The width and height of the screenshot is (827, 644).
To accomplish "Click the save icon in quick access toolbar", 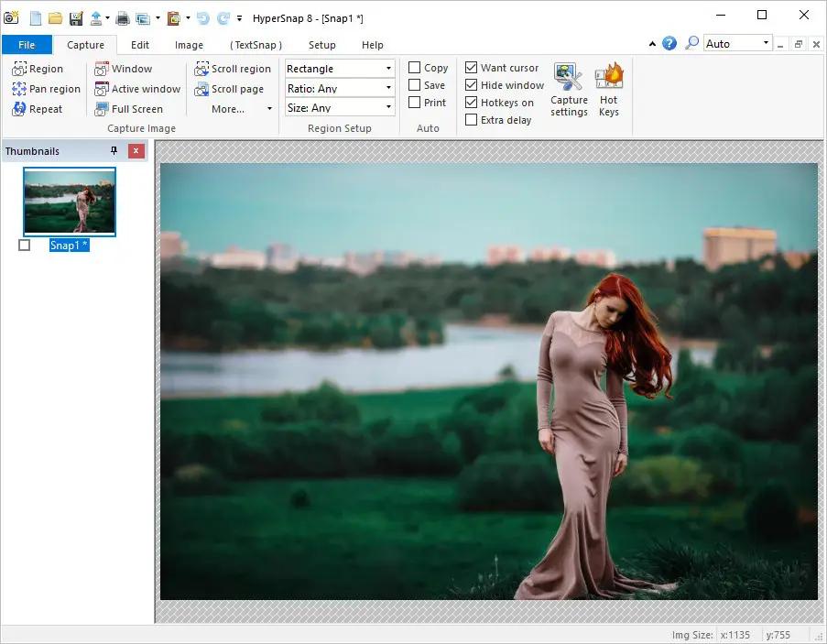I will pyautogui.click(x=76, y=17).
